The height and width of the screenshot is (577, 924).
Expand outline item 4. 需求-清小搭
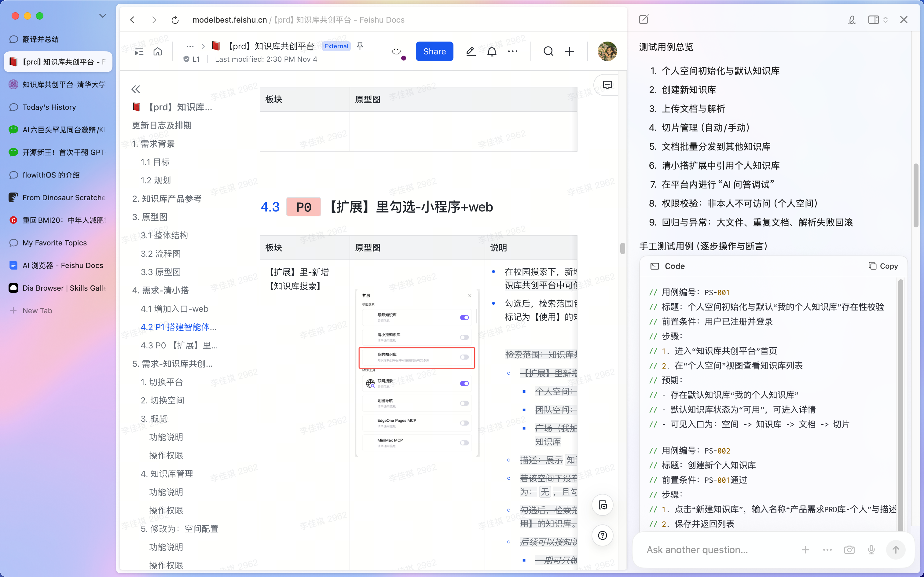pyautogui.click(x=160, y=290)
